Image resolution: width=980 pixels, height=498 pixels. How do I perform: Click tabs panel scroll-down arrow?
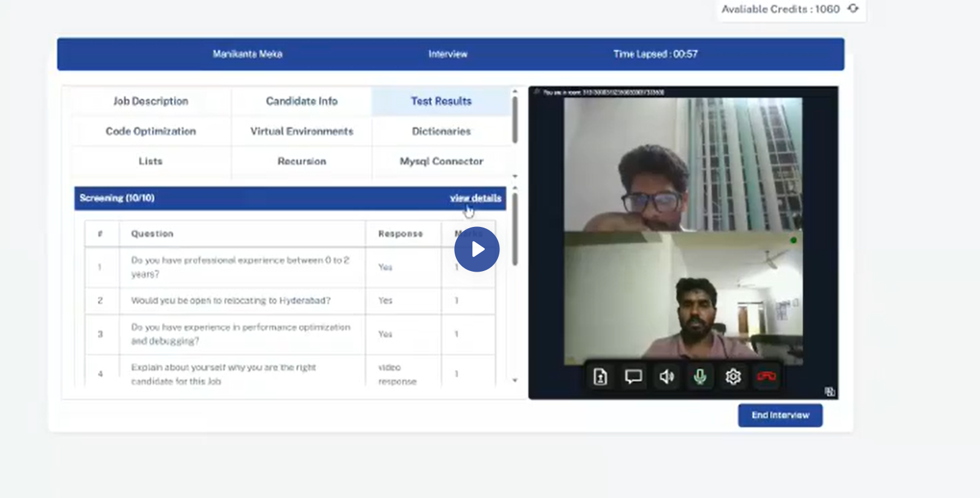[x=515, y=176]
